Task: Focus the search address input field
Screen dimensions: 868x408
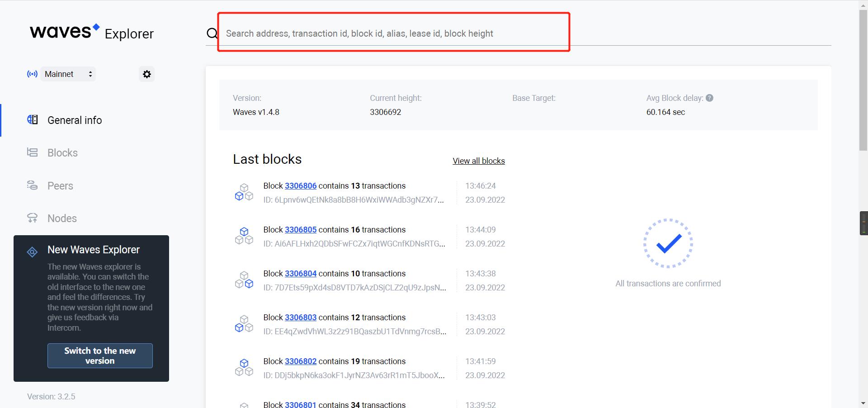Action: pyautogui.click(x=393, y=33)
